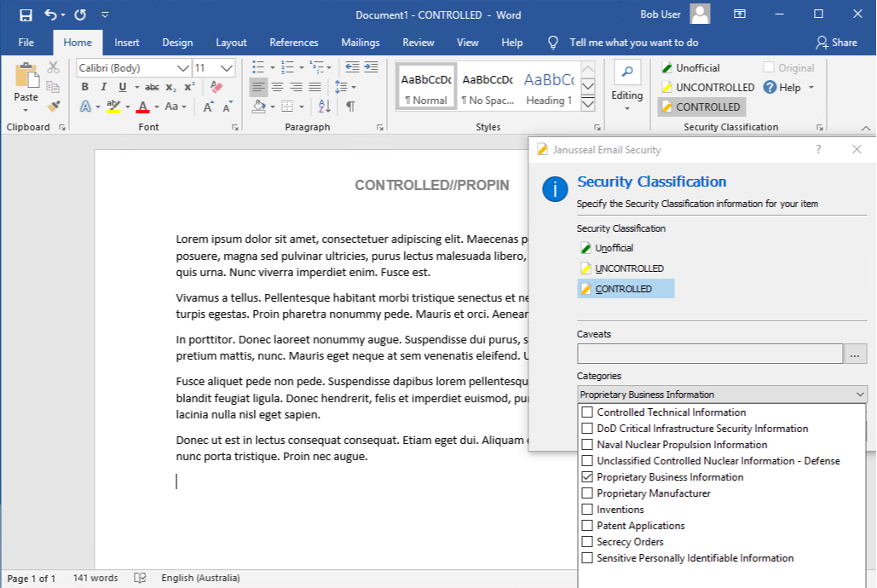The width and height of the screenshot is (877, 588).
Task: Apply bold formatting
Action: tap(85, 87)
